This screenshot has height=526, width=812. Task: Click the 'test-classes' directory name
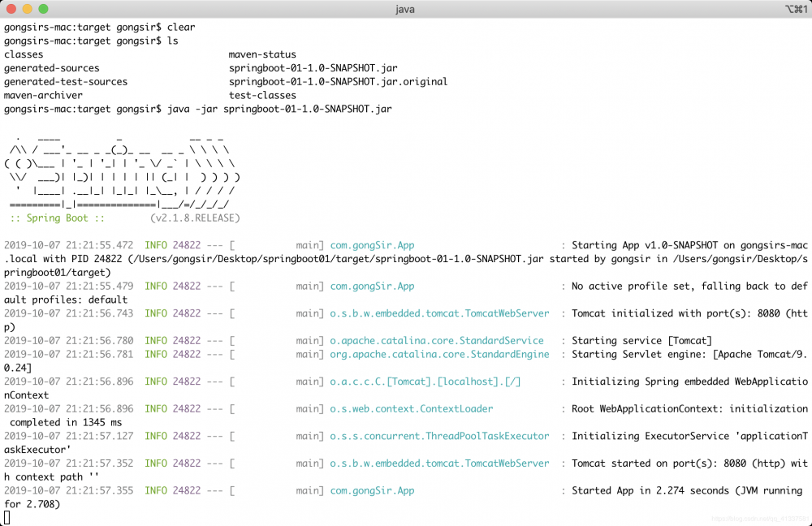pos(262,95)
